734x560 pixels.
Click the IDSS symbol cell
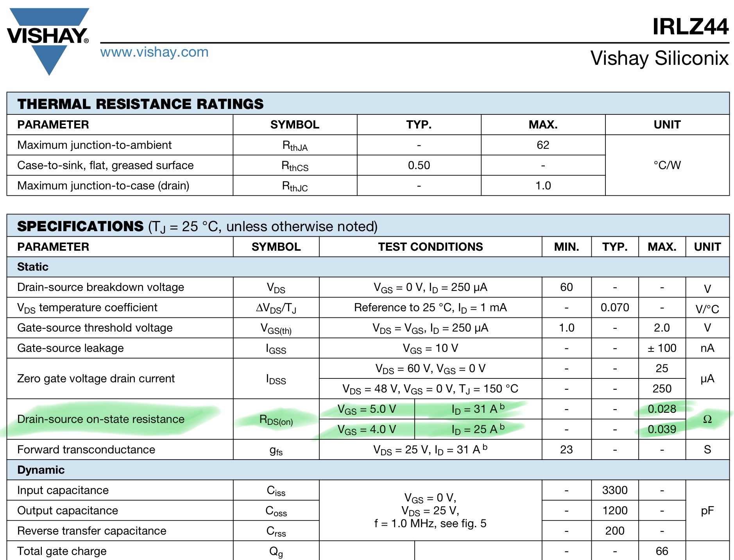276,379
